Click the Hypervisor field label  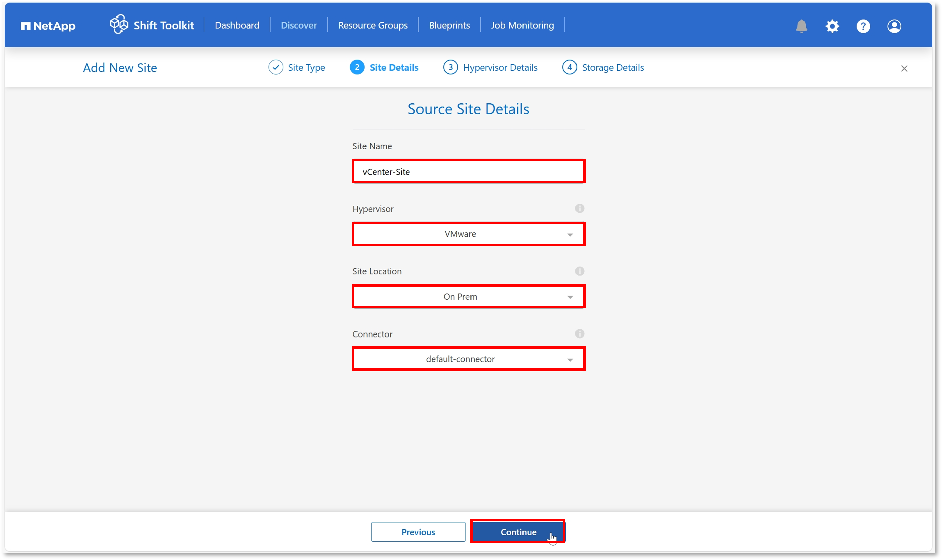(373, 209)
